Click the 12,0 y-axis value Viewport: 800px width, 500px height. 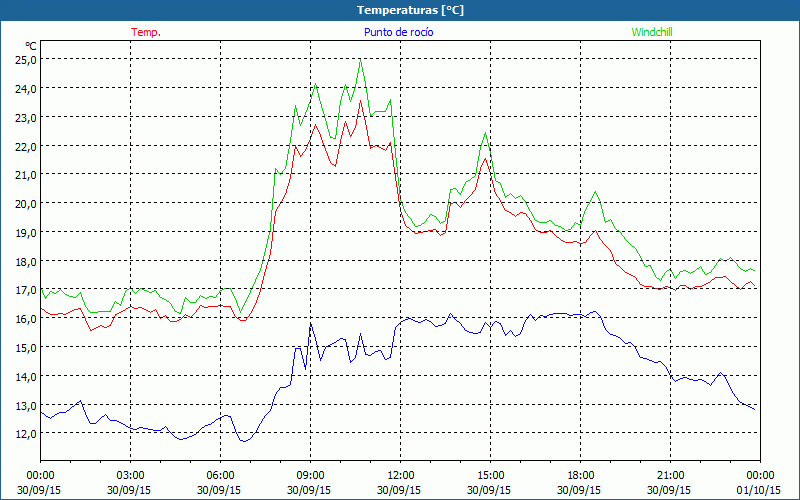coord(26,434)
